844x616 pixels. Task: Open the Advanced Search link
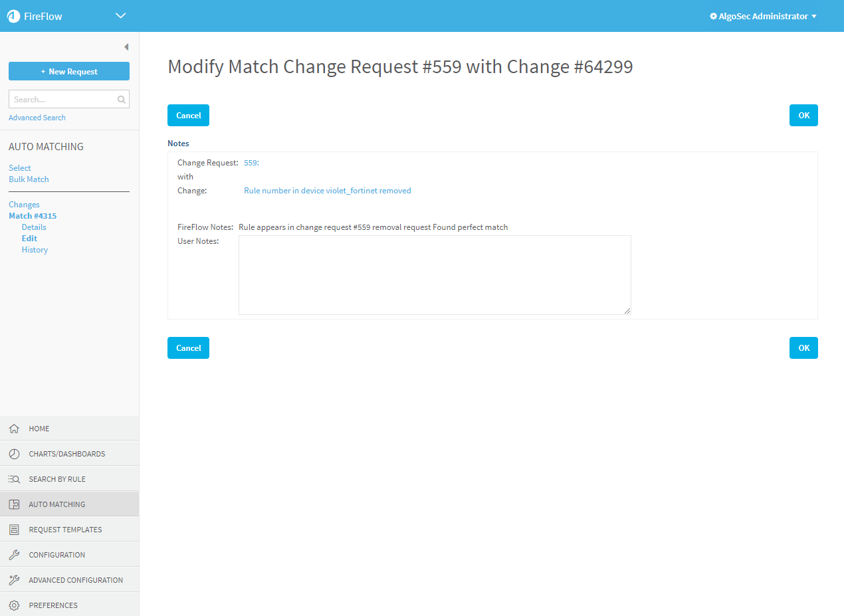[37, 118]
